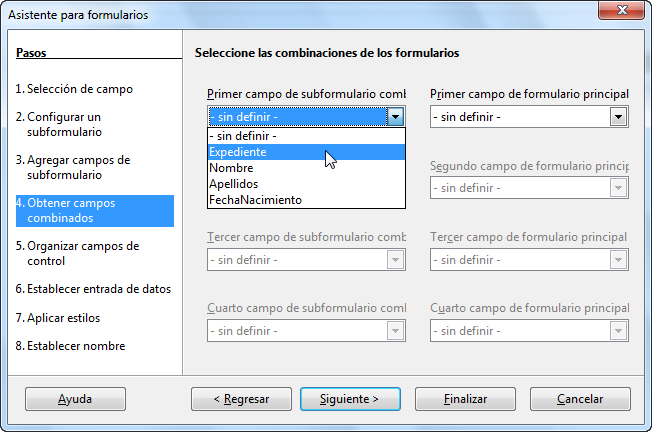Choose Nombre from the dropdown list
Screen dimensions: 652x432
[x=306, y=168]
